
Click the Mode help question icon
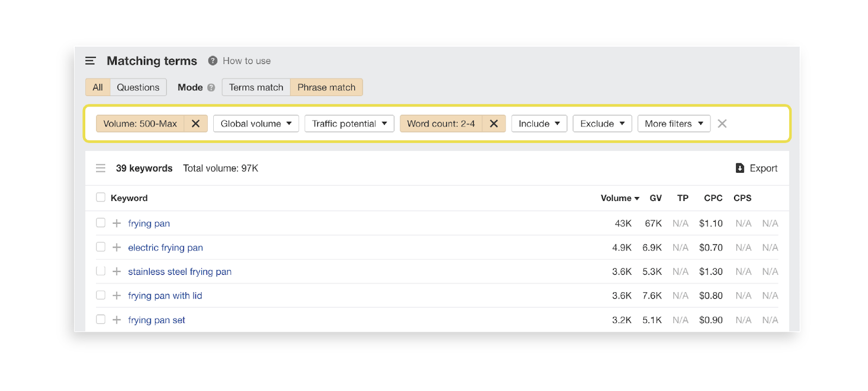(x=211, y=87)
